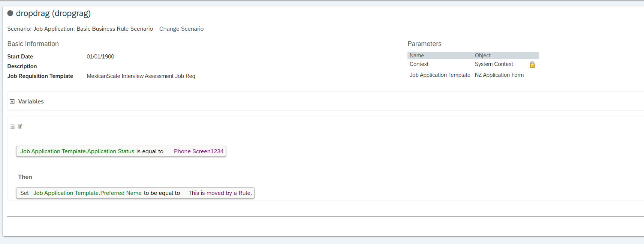Click the Start Date value 01/01/1900
Screen dimensions: 644x244
tap(100, 57)
